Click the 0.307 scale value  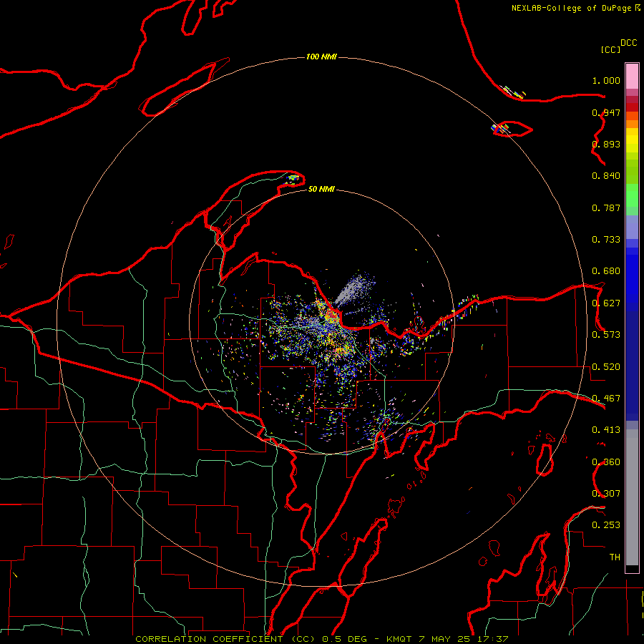point(606,494)
